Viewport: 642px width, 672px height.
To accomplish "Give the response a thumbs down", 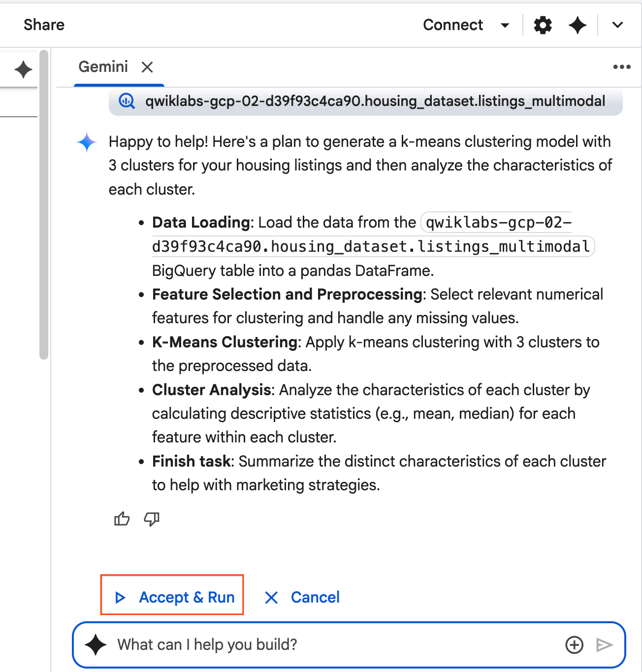I will pyautogui.click(x=152, y=519).
